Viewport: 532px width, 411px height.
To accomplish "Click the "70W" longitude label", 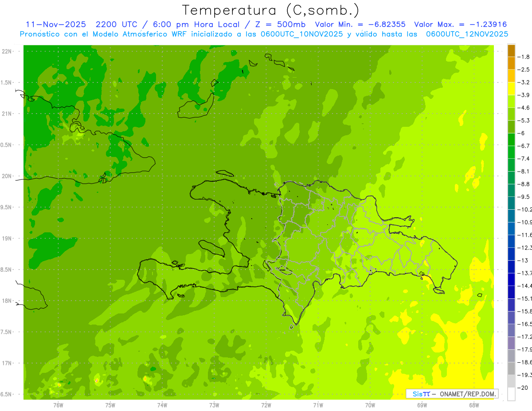I will pos(370,405).
